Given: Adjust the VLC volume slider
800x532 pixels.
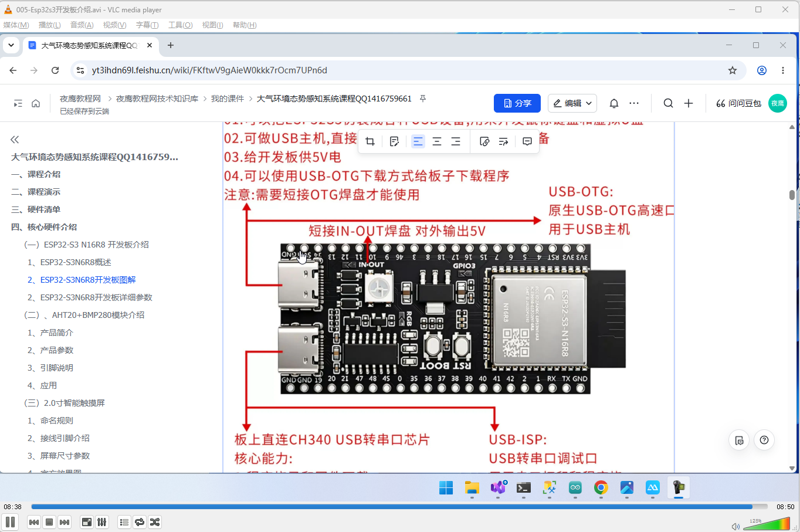Looking at the screenshot, I should (767, 523).
